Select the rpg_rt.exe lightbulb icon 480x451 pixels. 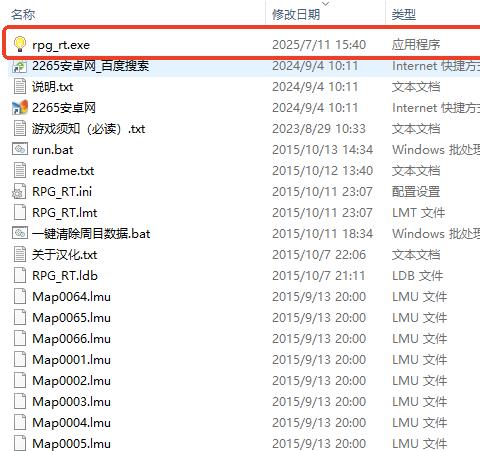[20, 44]
